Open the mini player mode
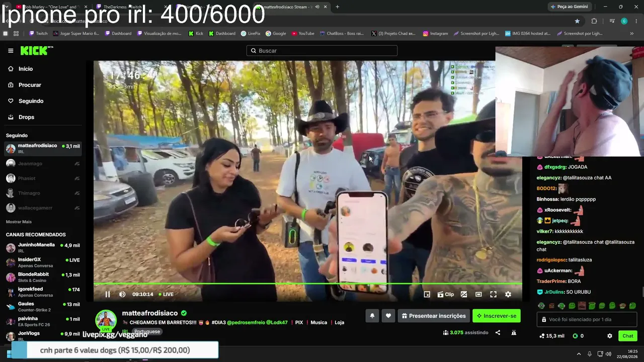The height and width of the screenshot is (362, 644). point(427,294)
